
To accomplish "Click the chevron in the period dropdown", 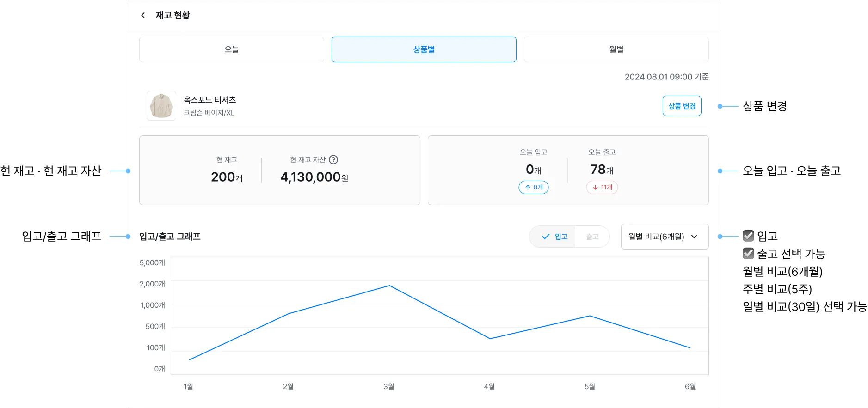I will (x=694, y=237).
